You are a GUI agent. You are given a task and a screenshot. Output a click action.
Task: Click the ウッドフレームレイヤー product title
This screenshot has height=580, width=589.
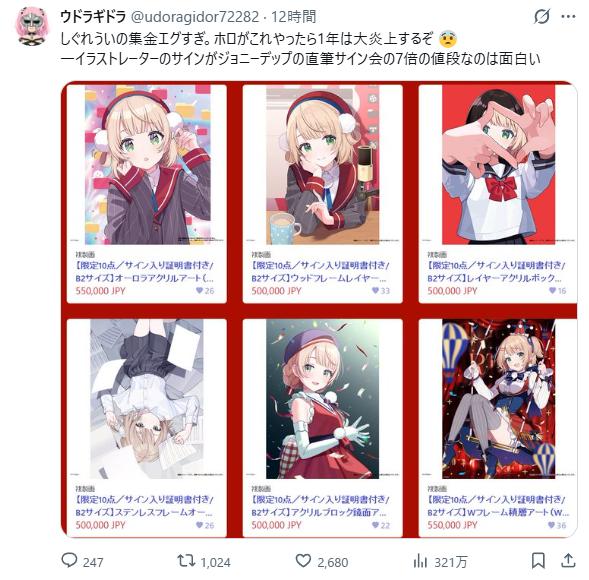(x=319, y=278)
